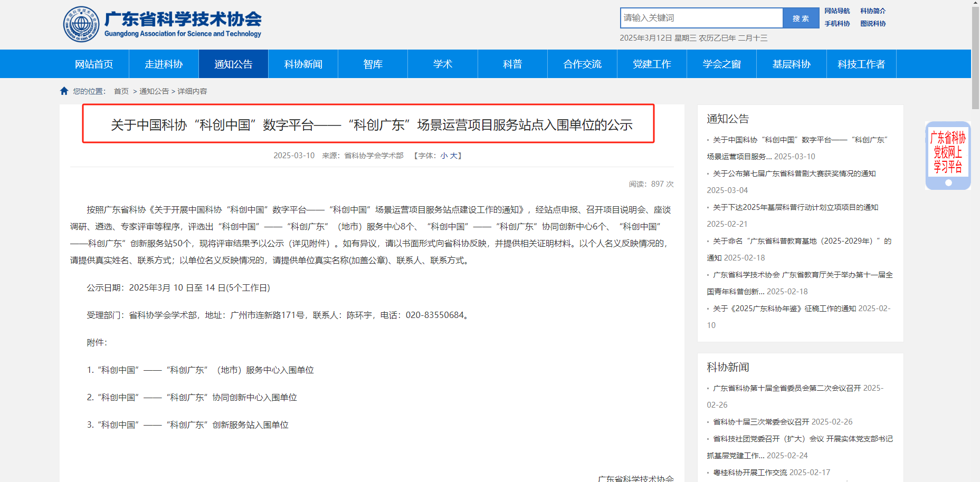This screenshot has height=482, width=980.
Task: Open the 网站导航 link
Action: pos(837,11)
